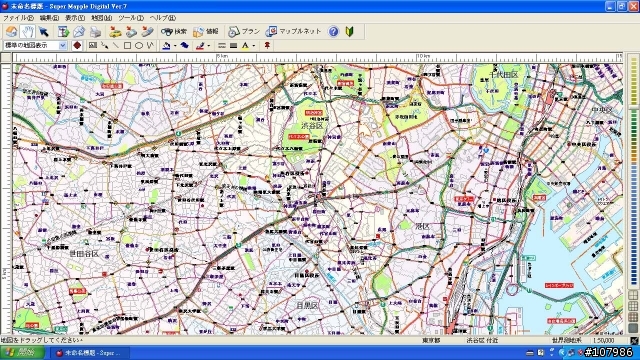Open the ツール menu
This screenshot has width=640, height=360.
[131, 18]
